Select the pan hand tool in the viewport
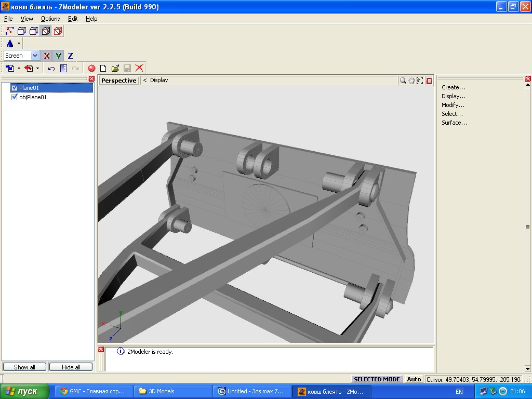Image resolution: width=532 pixels, height=399 pixels. (411, 81)
